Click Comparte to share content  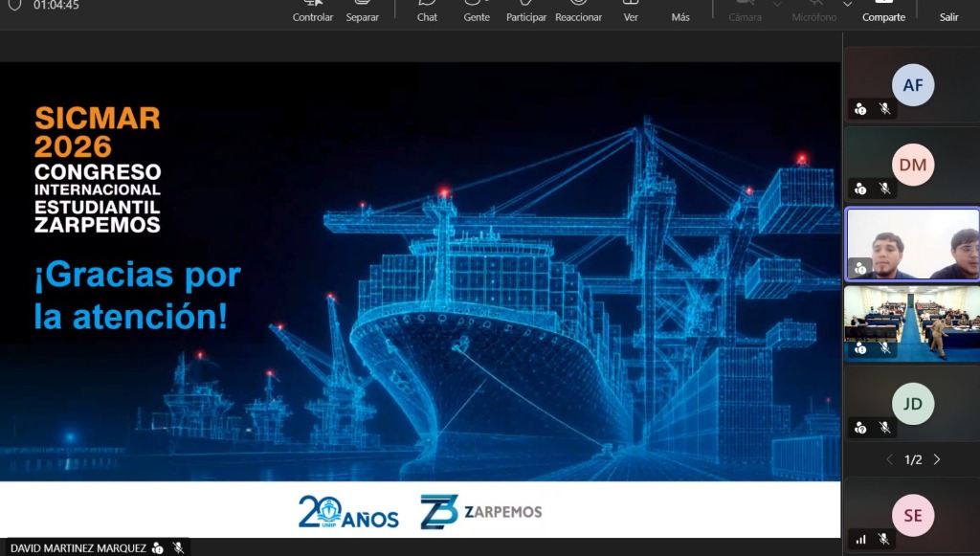click(x=883, y=11)
